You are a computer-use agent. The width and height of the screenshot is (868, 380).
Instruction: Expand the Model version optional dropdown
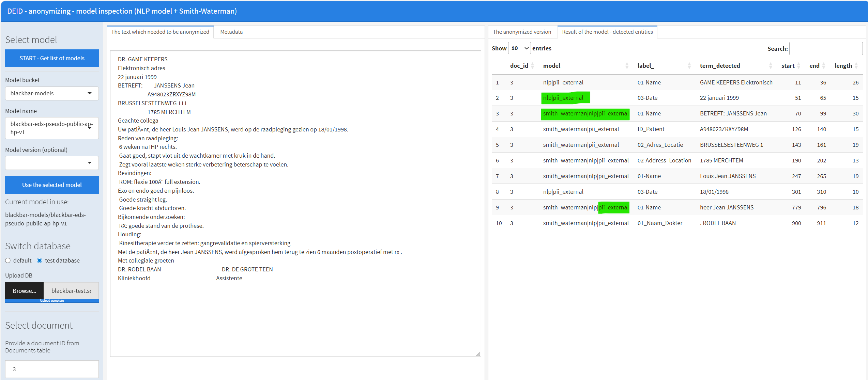52,163
